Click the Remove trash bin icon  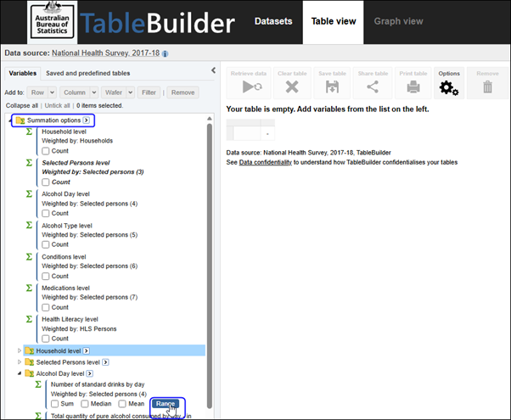[x=487, y=87]
